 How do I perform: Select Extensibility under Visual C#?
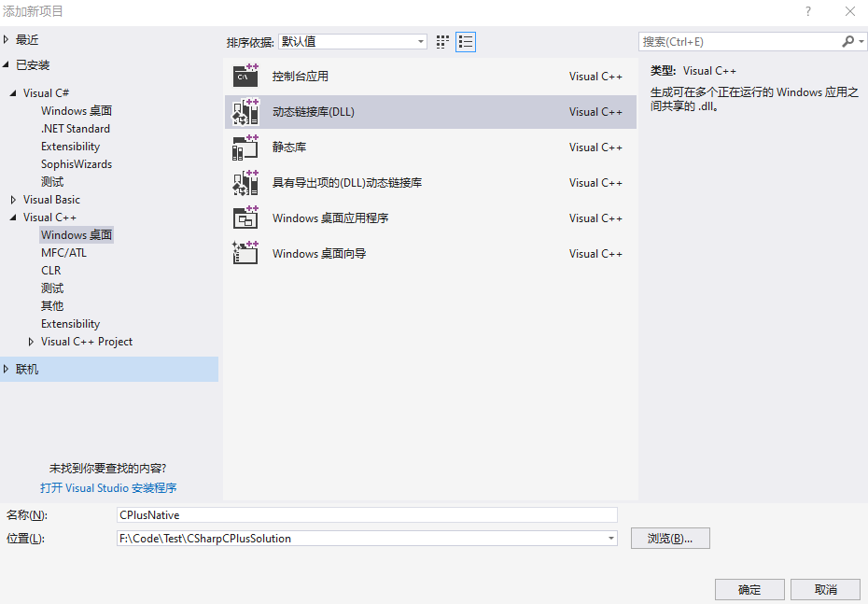pos(70,147)
